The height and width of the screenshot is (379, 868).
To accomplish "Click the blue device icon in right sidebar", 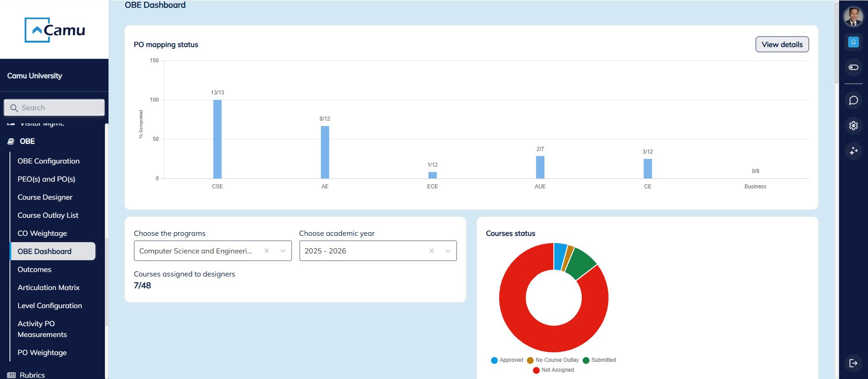I will click(853, 42).
